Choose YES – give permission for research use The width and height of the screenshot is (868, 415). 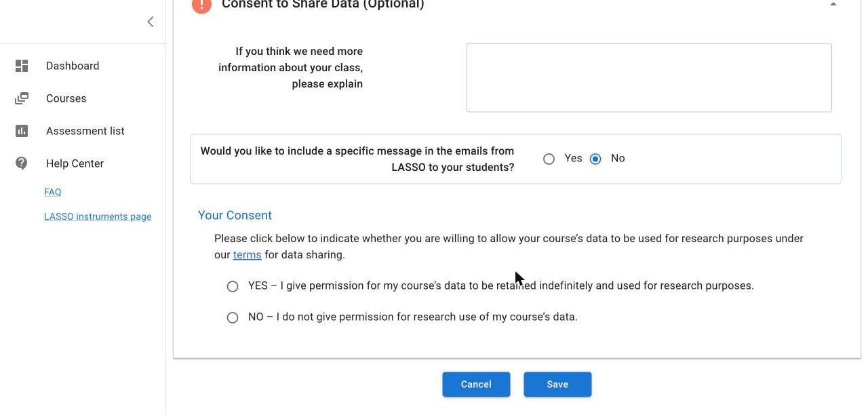point(233,286)
